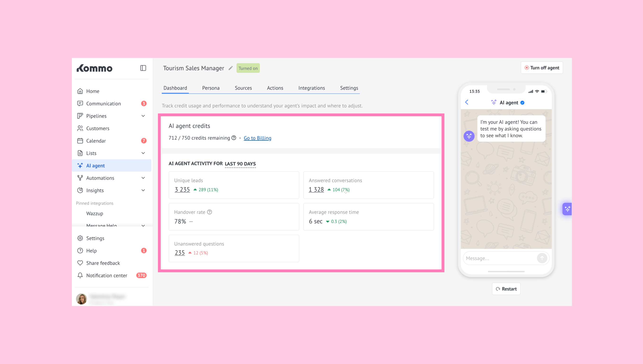This screenshot has height=364, width=643.
Task: Expand the Insights section chevron
Action: click(143, 190)
